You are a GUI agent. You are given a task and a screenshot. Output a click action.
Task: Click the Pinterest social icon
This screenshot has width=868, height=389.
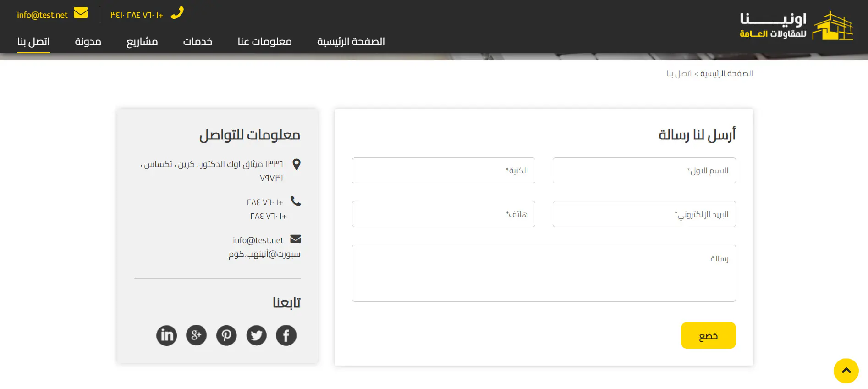click(226, 335)
